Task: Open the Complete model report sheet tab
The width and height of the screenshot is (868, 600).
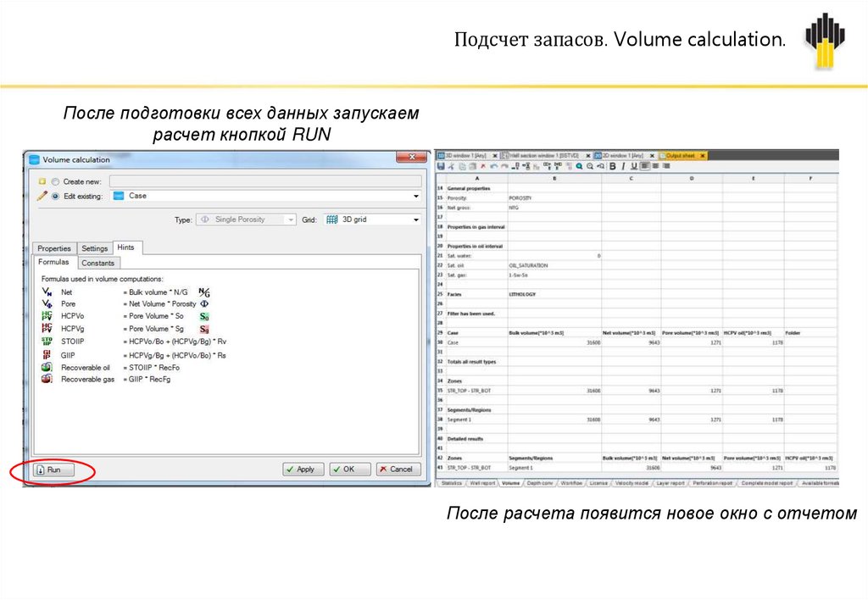Action: tap(767, 483)
